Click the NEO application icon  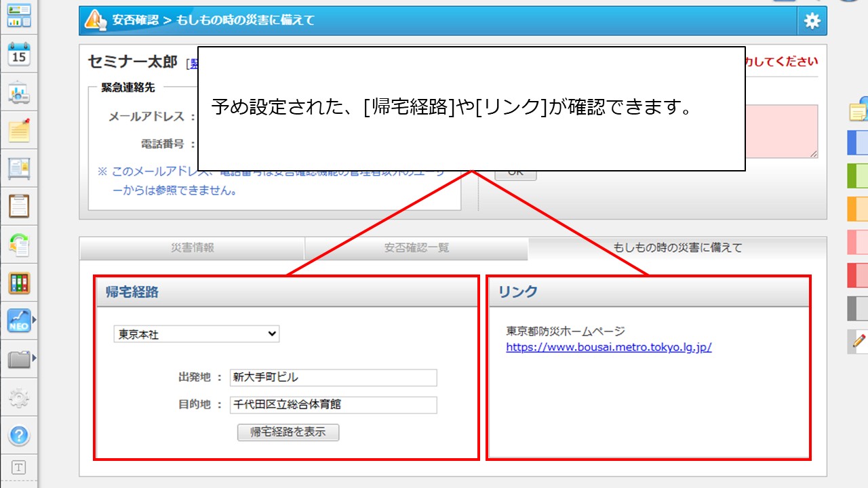coord(18,320)
